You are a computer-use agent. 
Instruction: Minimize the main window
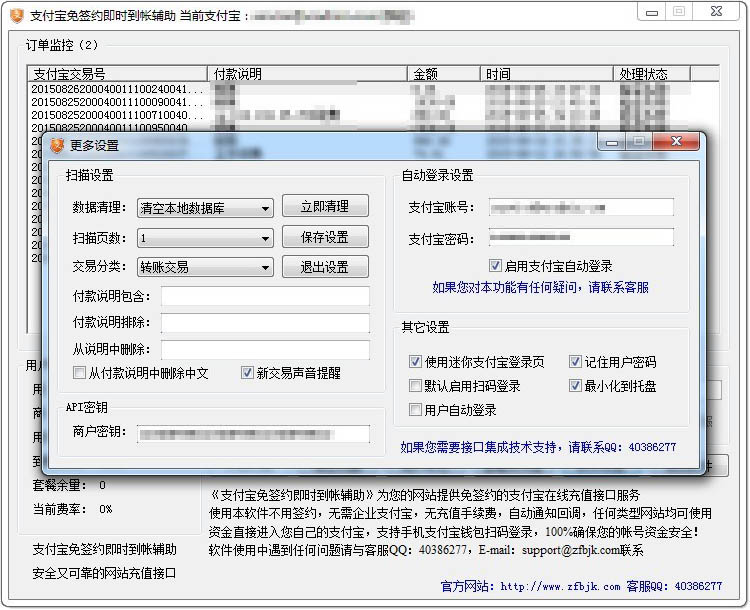pos(651,12)
